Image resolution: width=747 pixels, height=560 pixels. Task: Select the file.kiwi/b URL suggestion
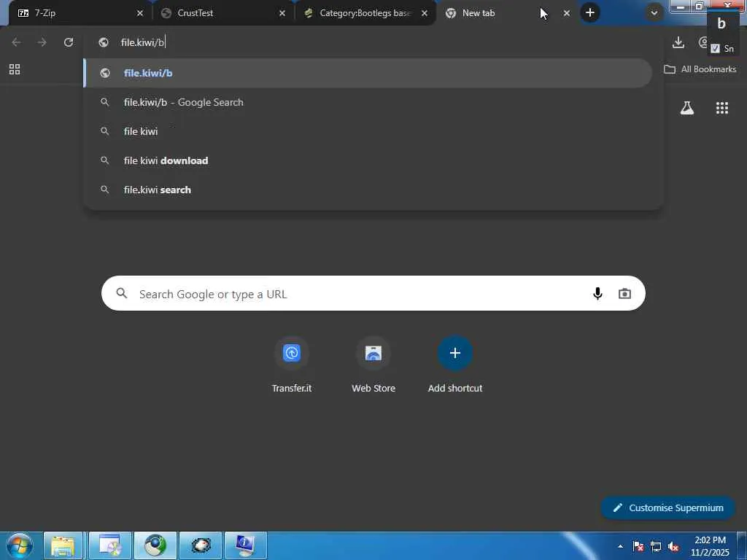pyautogui.click(x=368, y=73)
